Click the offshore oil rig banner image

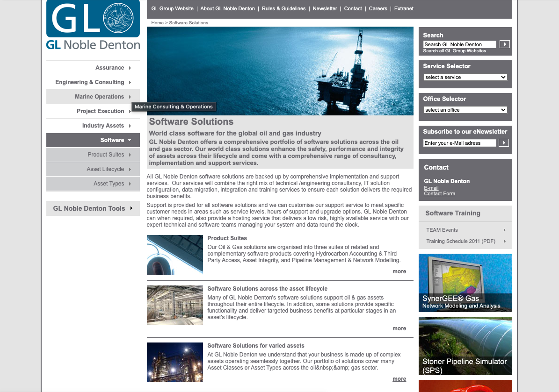[280, 71]
